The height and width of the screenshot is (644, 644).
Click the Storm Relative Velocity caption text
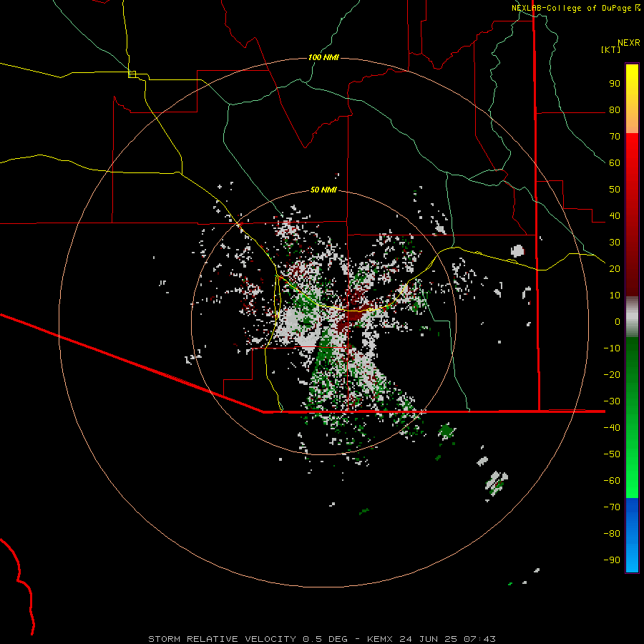click(x=321, y=639)
